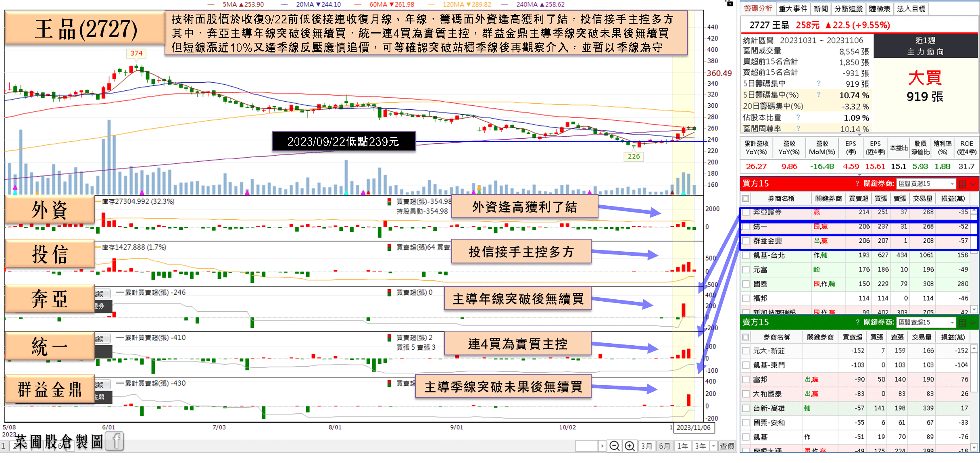Click help icon next to 5日籌碼集中(%)
The width and height of the screenshot is (980, 463).
click(x=819, y=95)
